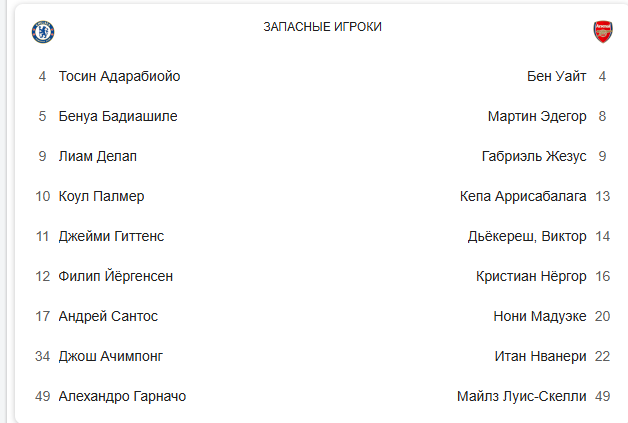The image size is (628, 423).
Task: Click the Chelsea club crest icon
Action: tap(43, 31)
